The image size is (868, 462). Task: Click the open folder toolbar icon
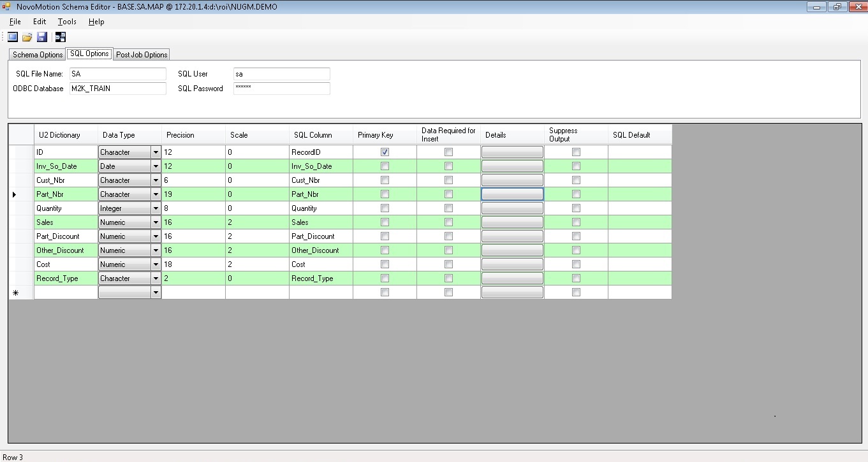coord(27,37)
